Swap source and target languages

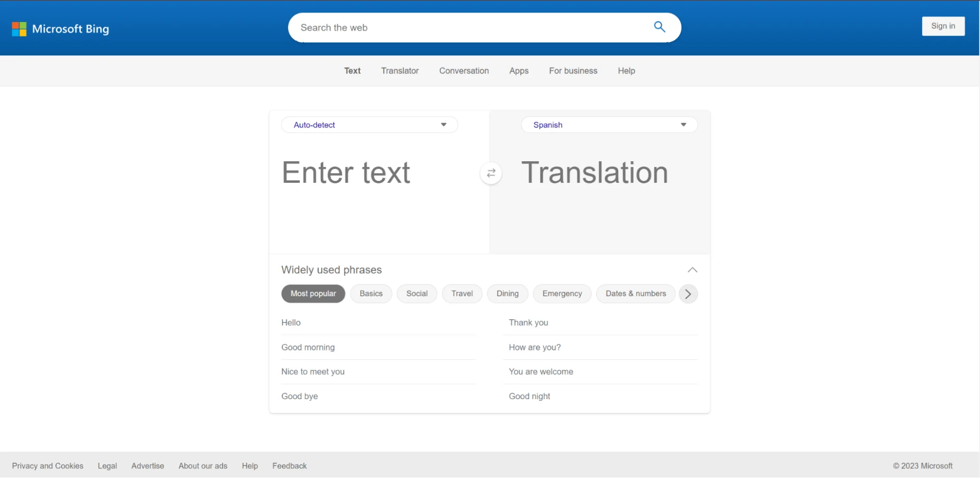(x=491, y=173)
